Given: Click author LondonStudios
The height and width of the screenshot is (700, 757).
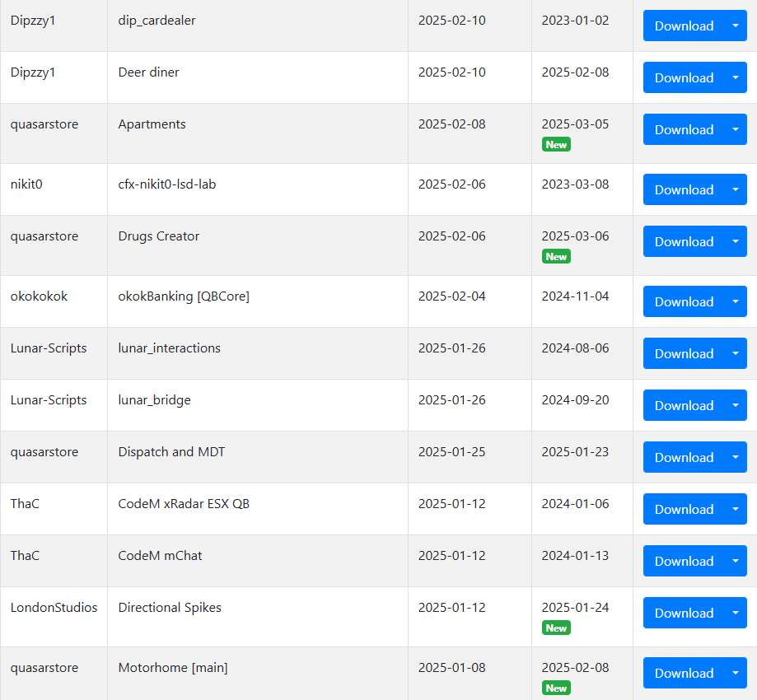Looking at the screenshot, I should tap(54, 607).
